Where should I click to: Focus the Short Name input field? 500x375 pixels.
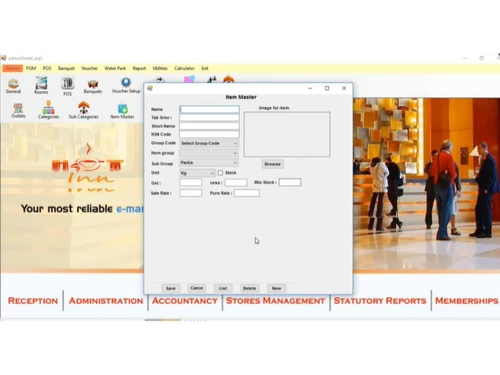(209, 126)
